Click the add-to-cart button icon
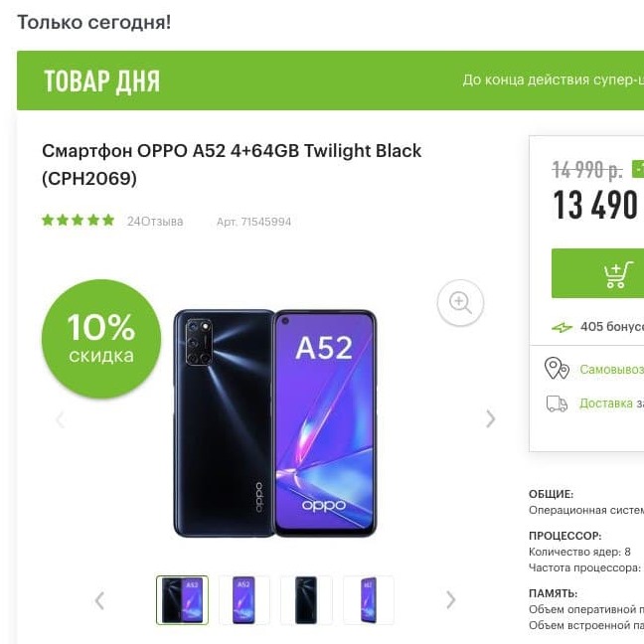This screenshot has height=644, width=644. click(618, 273)
